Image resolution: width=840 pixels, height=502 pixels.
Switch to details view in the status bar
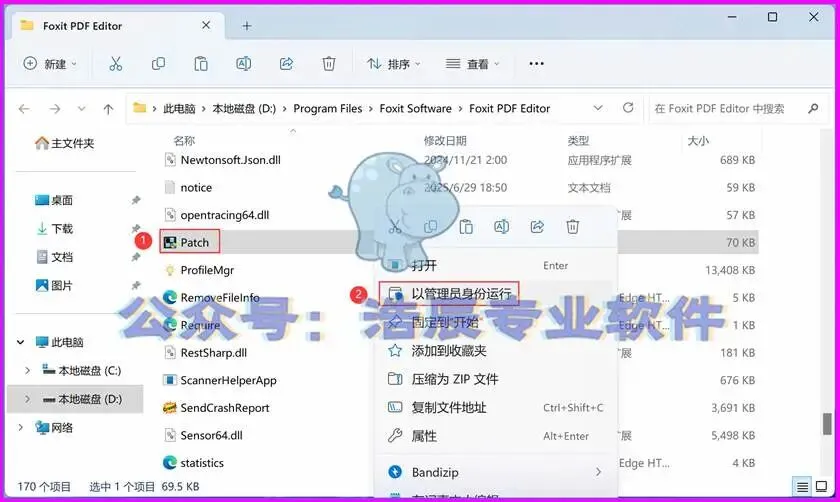click(x=802, y=486)
